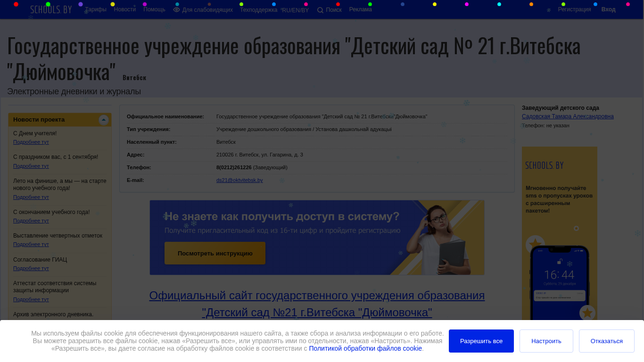Viewport: 644px width, 362px height.
Task: Click address text 210026 г. Витебск, ул. Гагарина
Action: 260,155
